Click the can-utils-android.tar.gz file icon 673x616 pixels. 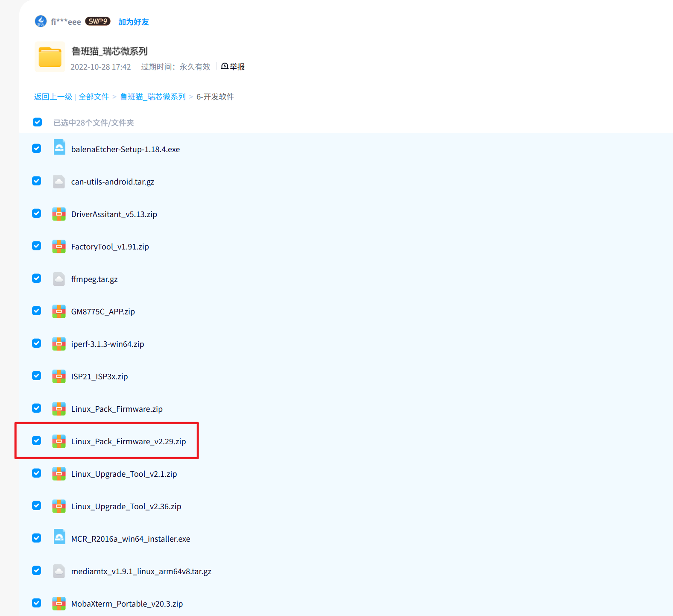pyautogui.click(x=59, y=182)
